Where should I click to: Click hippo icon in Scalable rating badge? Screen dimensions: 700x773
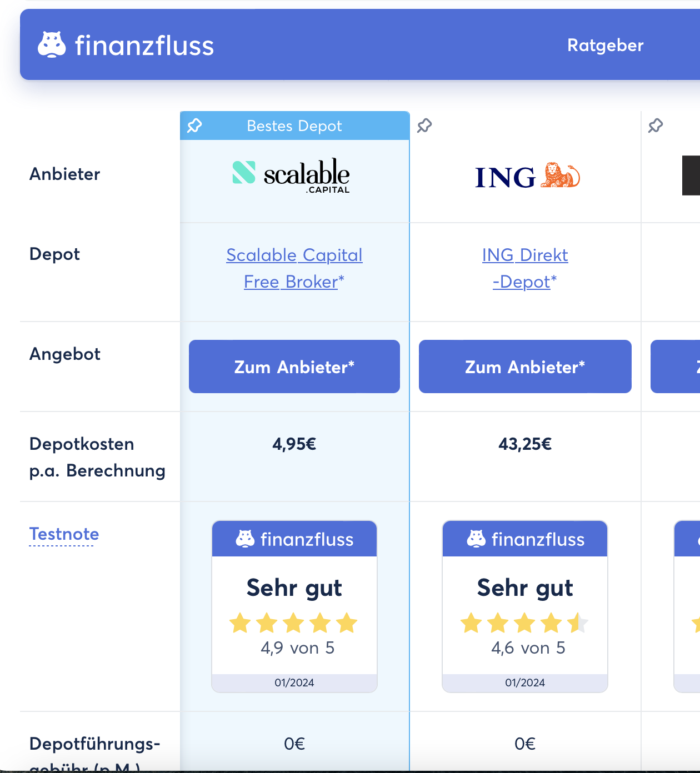tap(245, 539)
